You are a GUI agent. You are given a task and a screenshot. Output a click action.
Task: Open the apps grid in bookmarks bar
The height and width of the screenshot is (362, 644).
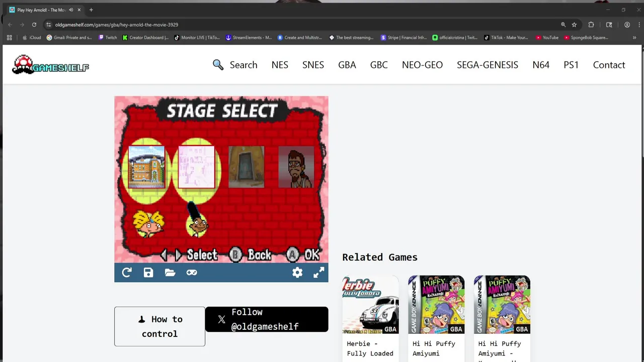pos(9,38)
